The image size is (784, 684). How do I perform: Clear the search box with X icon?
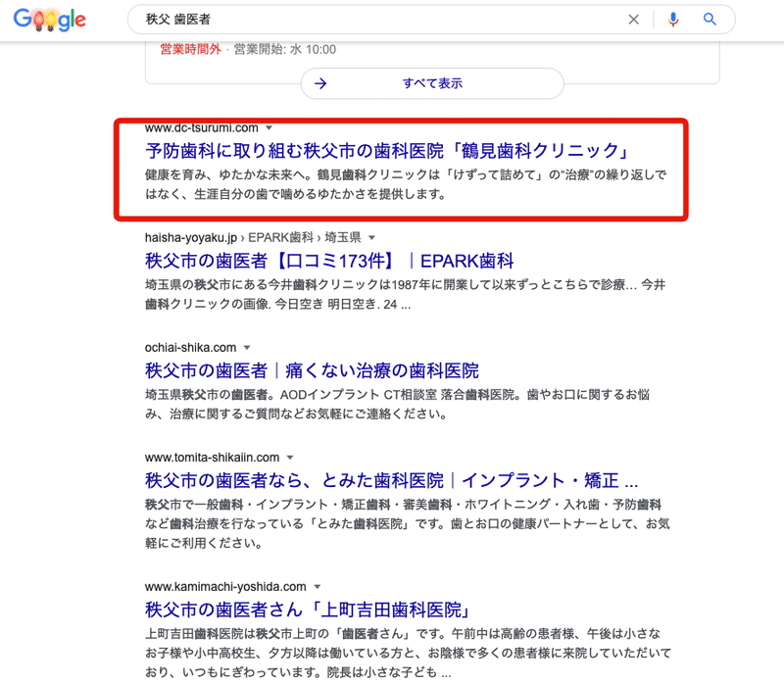pos(633,20)
